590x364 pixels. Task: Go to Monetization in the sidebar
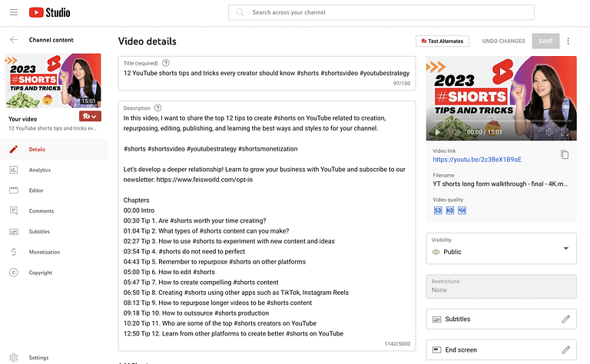(x=44, y=252)
